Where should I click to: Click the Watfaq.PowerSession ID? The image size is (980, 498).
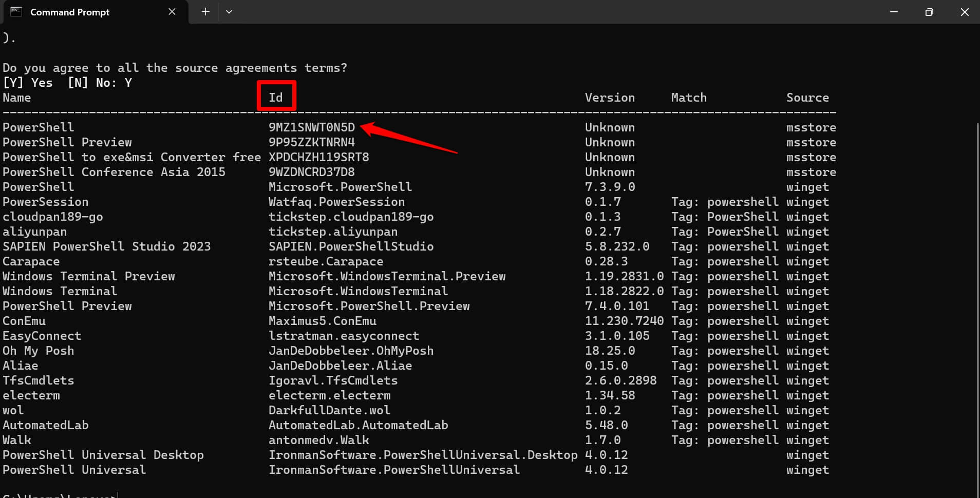point(336,202)
